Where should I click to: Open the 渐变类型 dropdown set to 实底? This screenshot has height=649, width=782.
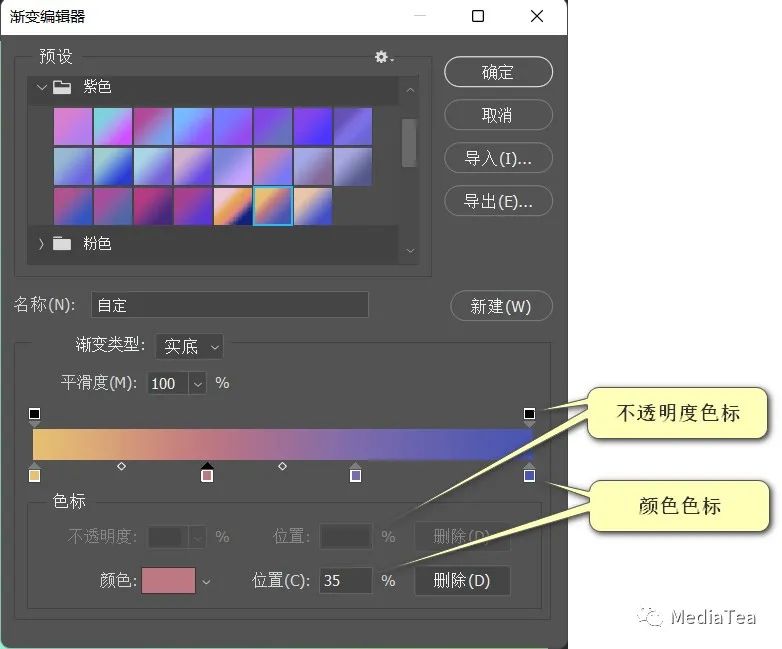(x=190, y=346)
